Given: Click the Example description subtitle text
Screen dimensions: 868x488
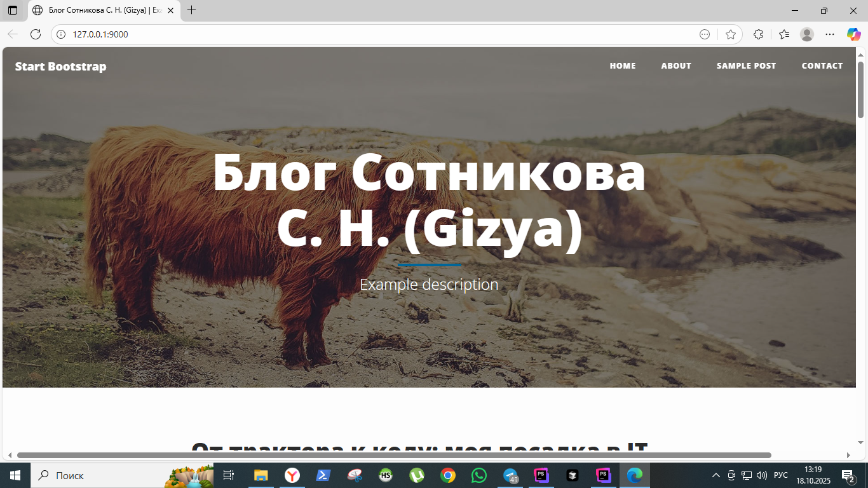Looking at the screenshot, I should tap(429, 285).
